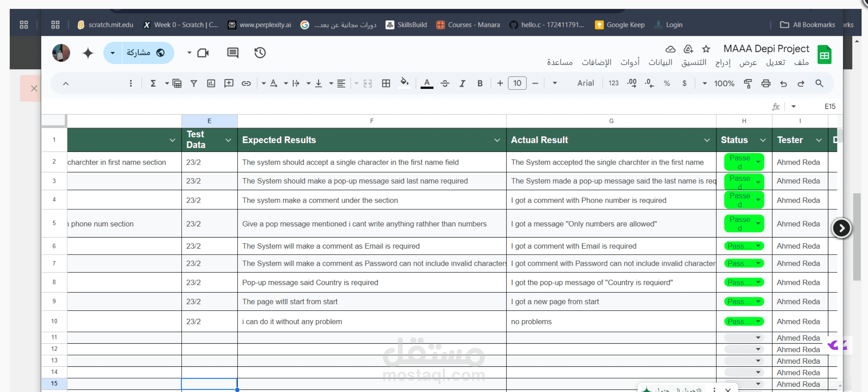Toggle bold formatting
Image resolution: width=868 pixels, height=392 pixels.
pyautogui.click(x=480, y=83)
